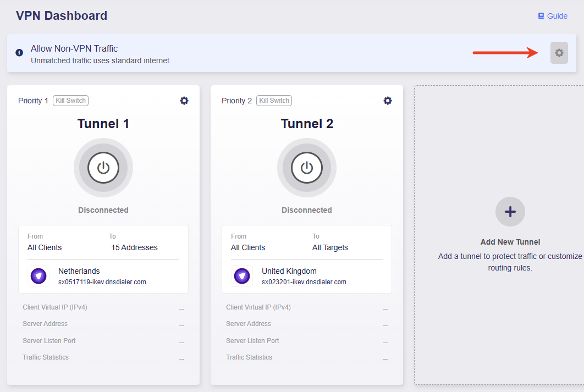Click the info icon beside Allow Non-VPN Traffic
This screenshot has width=584, height=392.
tap(19, 53)
